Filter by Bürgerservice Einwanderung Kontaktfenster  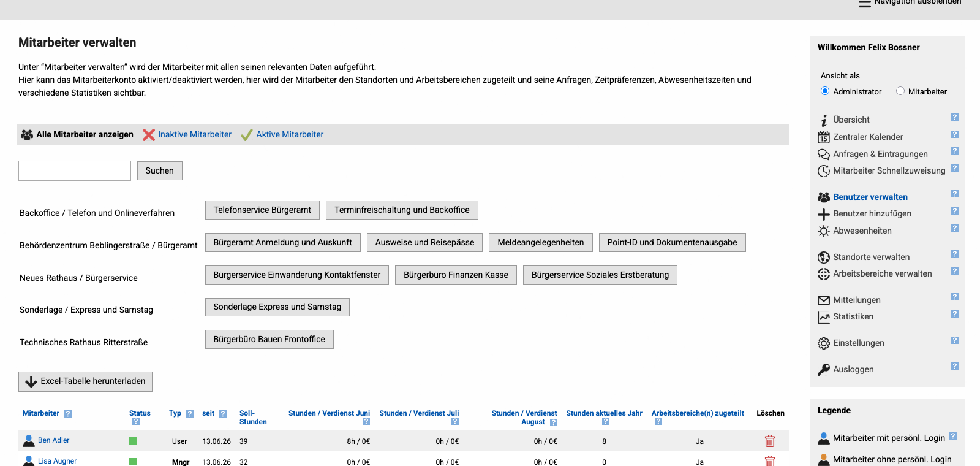[297, 275]
